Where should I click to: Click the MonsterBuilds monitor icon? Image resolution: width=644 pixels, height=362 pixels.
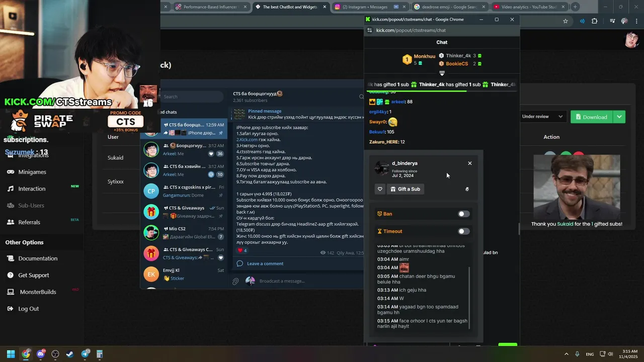11,292
